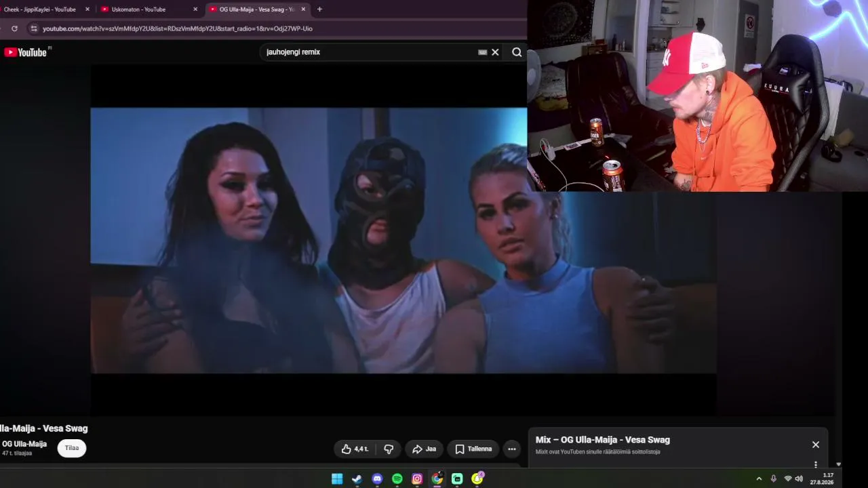Focus the Chrome address bar URL
868x488 pixels.
(178, 28)
